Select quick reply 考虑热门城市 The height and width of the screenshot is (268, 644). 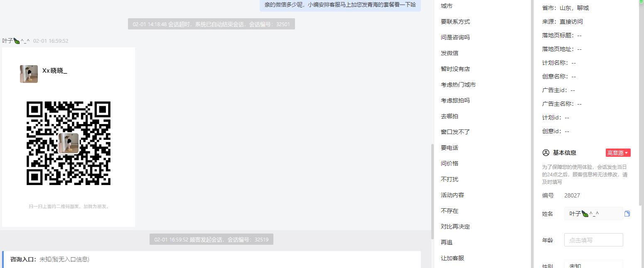click(458, 85)
